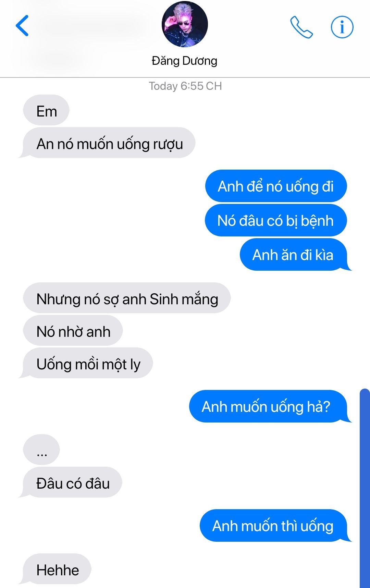The height and width of the screenshot is (588, 370).
Task: Call contact using phone icon
Action: [x=301, y=27]
